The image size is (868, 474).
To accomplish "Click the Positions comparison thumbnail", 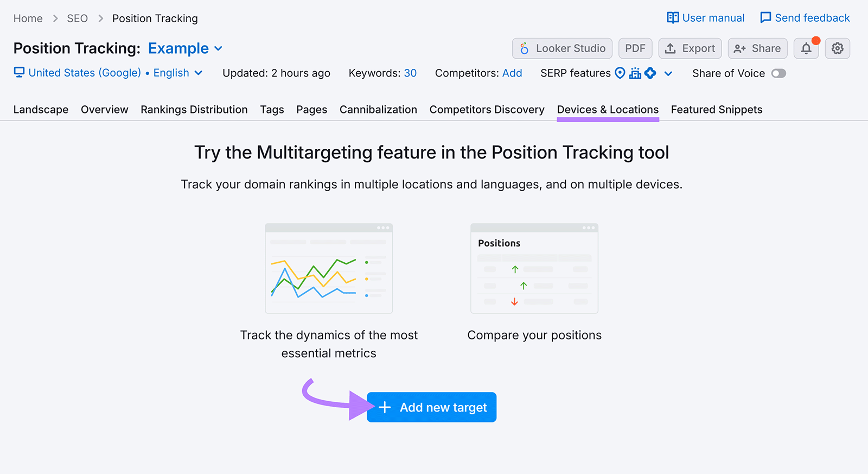I will coord(534,269).
